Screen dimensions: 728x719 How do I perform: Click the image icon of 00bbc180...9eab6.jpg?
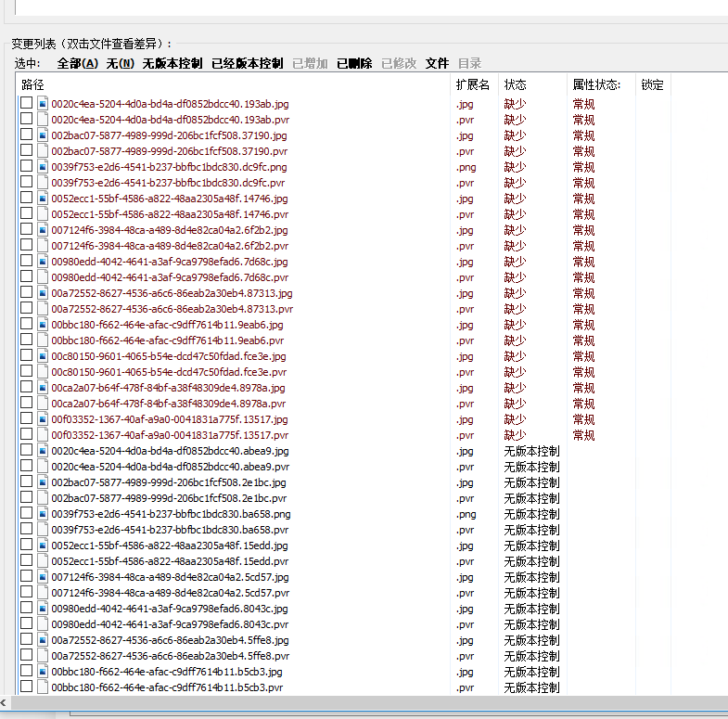[x=43, y=325]
